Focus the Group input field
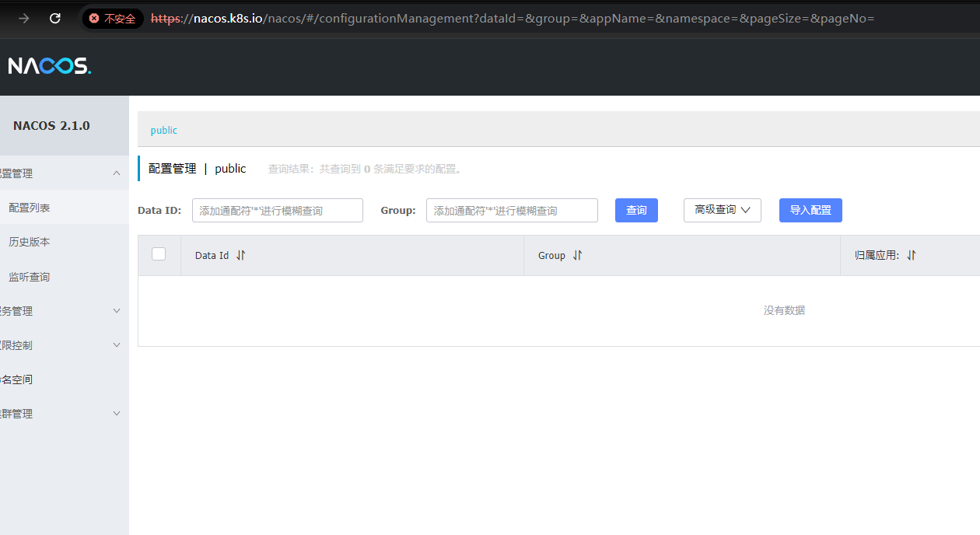This screenshot has width=980, height=535. [x=512, y=210]
